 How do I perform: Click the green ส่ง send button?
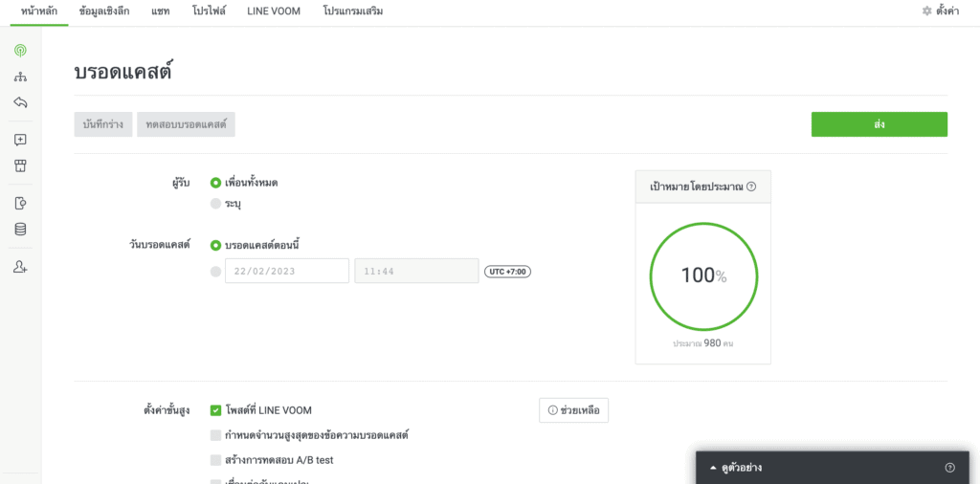880,124
